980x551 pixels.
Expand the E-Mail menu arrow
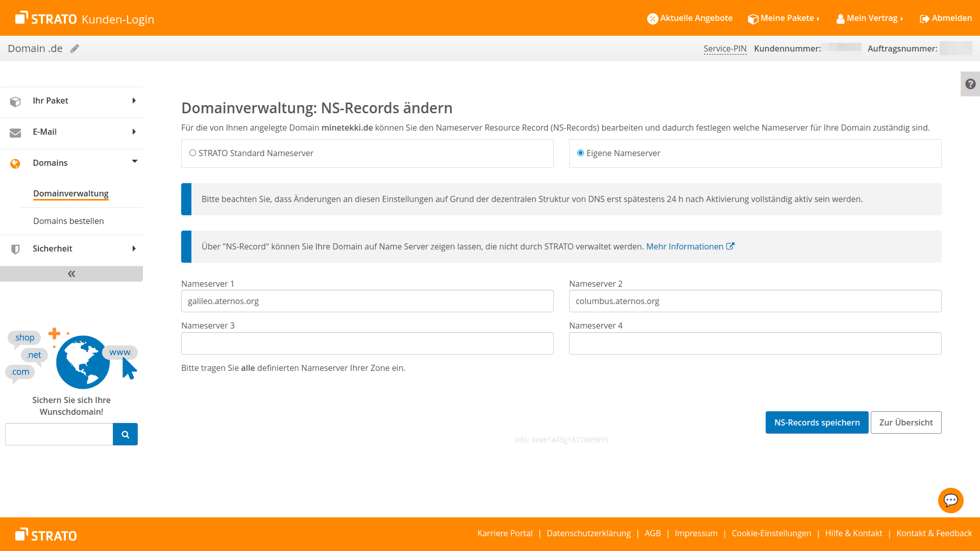[x=134, y=132]
